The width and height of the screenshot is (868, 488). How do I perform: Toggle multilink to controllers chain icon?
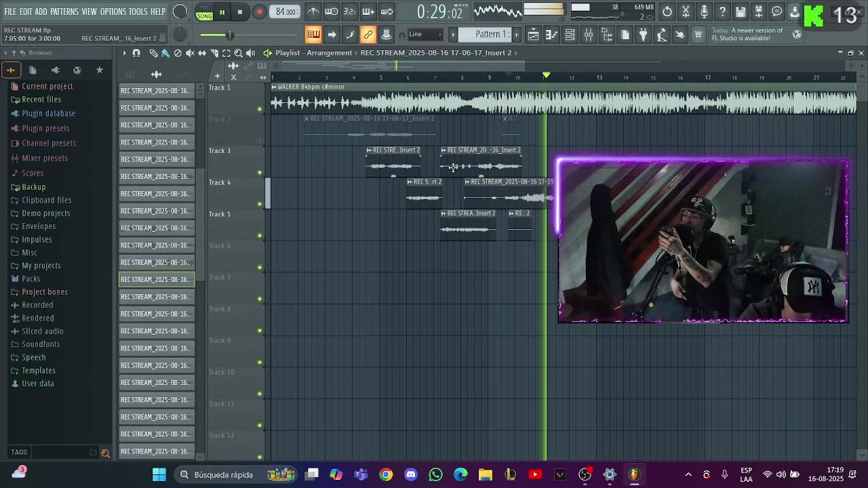point(368,35)
